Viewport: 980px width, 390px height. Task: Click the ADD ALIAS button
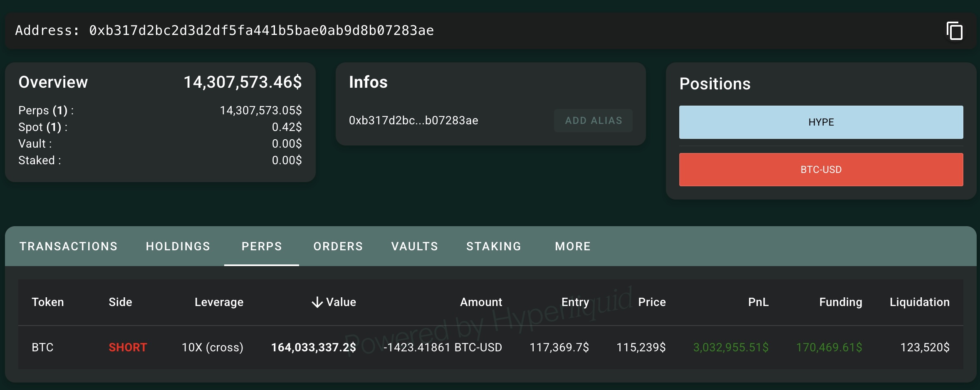coord(593,120)
